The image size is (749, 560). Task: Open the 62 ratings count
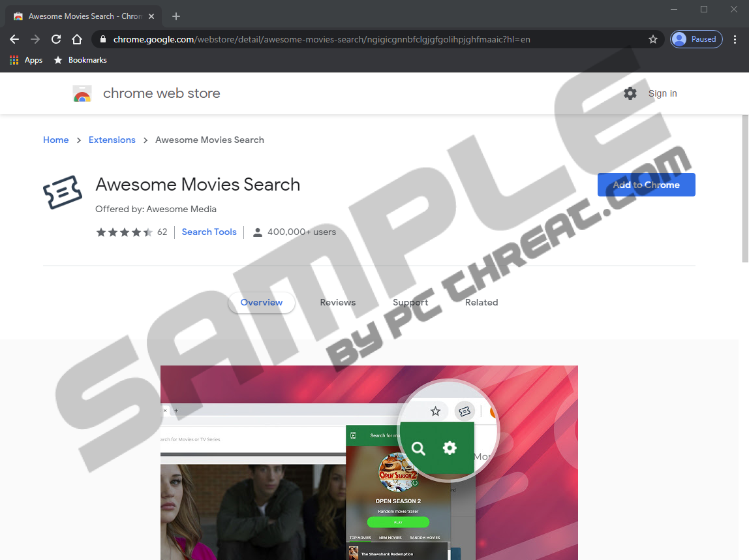pyautogui.click(x=162, y=232)
